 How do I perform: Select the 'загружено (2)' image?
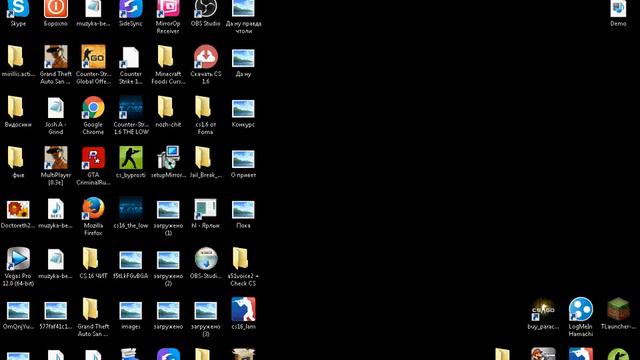[x=168, y=260]
